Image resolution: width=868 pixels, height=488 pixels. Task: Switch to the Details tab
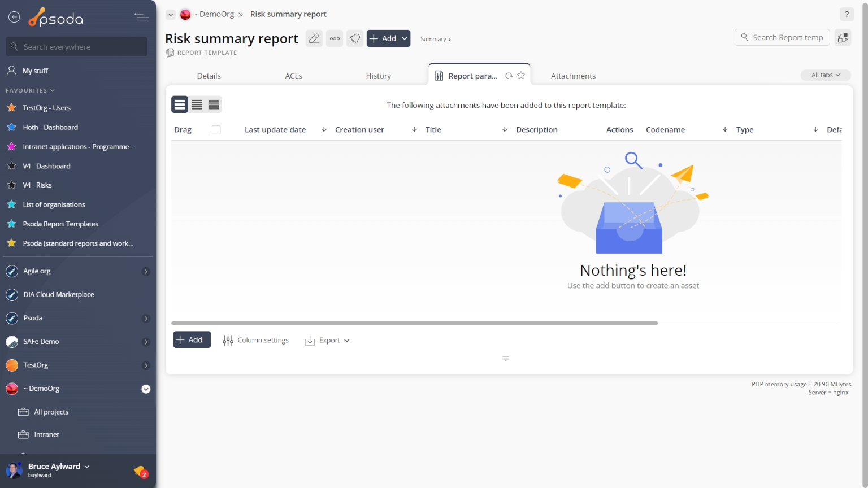tap(209, 76)
